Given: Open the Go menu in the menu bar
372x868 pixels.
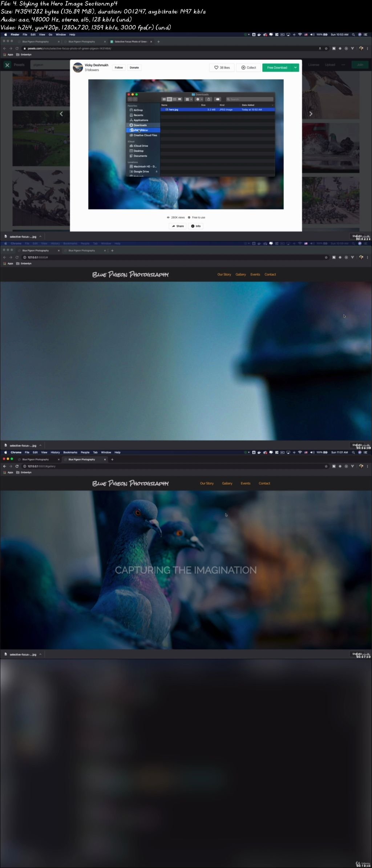Looking at the screenshot, I should coord(50,35).
